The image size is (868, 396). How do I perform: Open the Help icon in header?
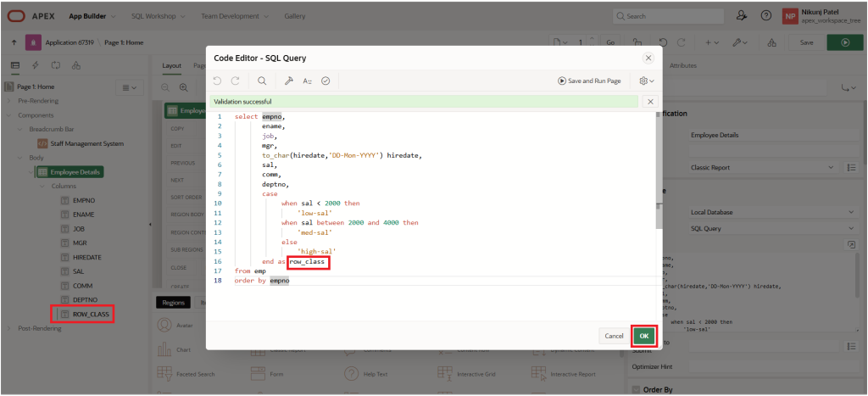point(765,16)
